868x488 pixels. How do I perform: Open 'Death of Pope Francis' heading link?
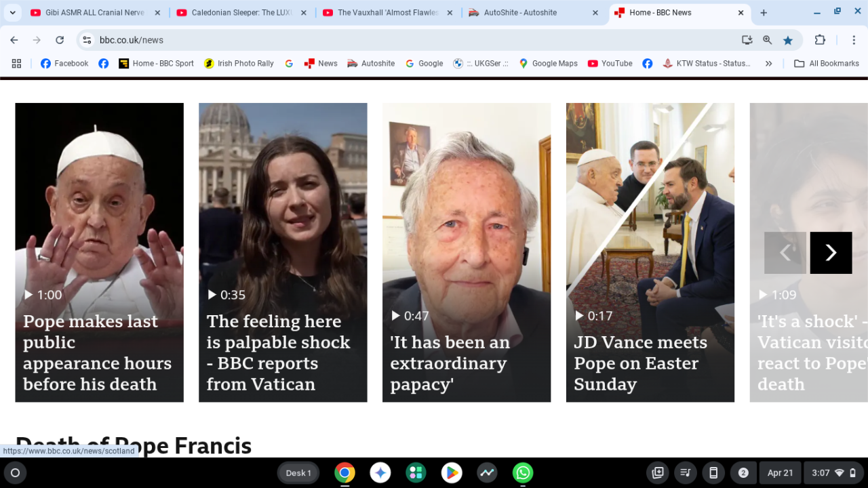pos(134,445)
